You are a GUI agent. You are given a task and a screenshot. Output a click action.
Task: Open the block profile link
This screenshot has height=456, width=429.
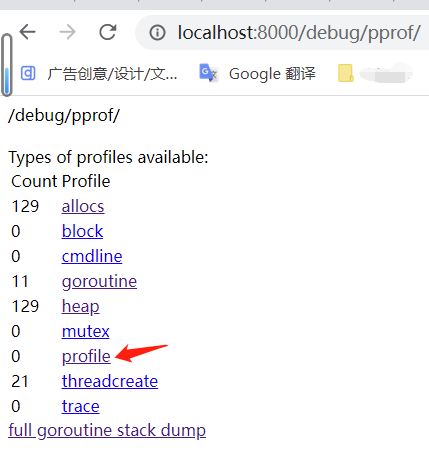click(82, 231)
